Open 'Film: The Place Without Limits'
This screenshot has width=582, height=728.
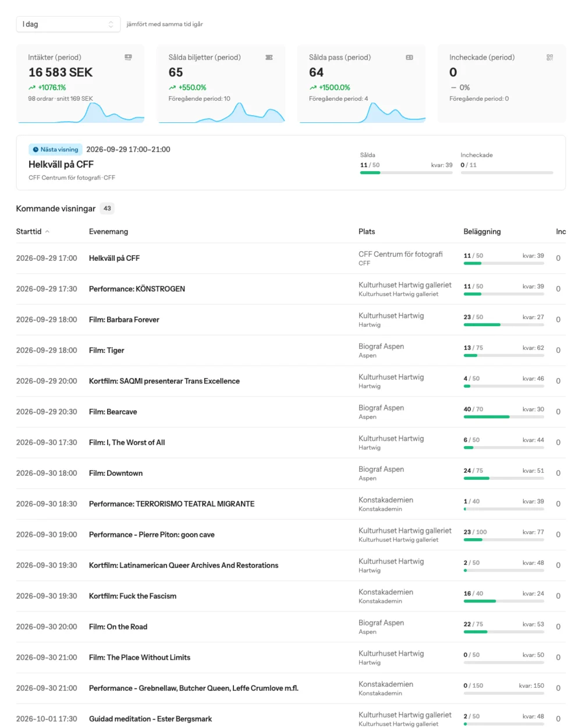140,658
